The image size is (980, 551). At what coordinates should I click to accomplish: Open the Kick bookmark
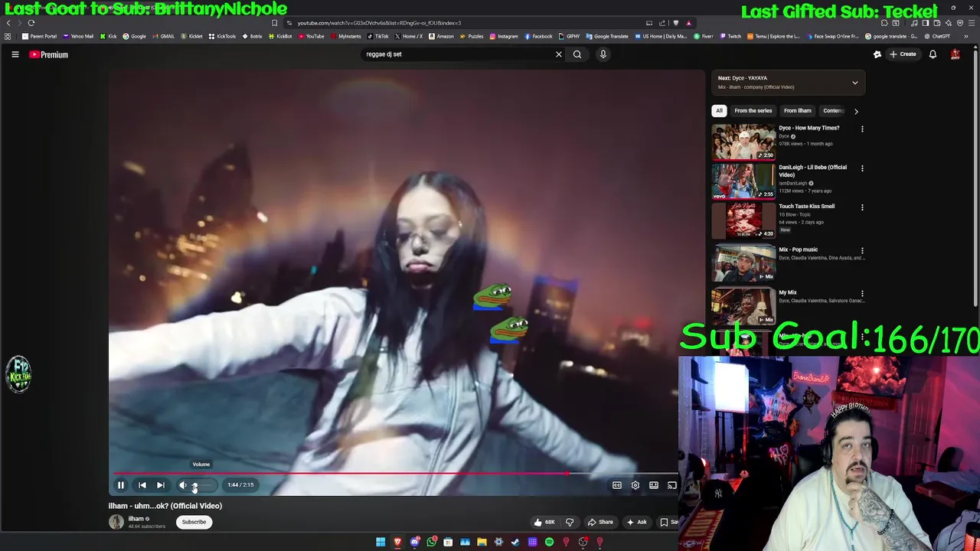[x=108, y=36]
